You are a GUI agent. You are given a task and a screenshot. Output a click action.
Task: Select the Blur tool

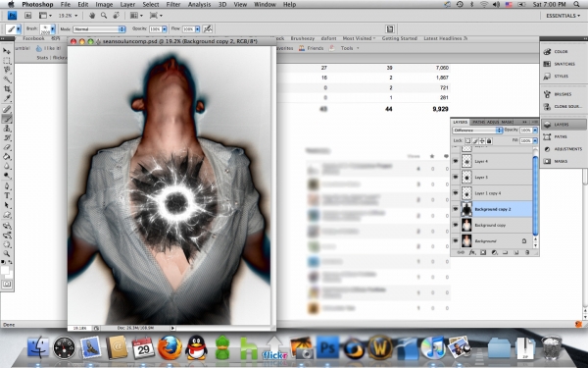7,166
